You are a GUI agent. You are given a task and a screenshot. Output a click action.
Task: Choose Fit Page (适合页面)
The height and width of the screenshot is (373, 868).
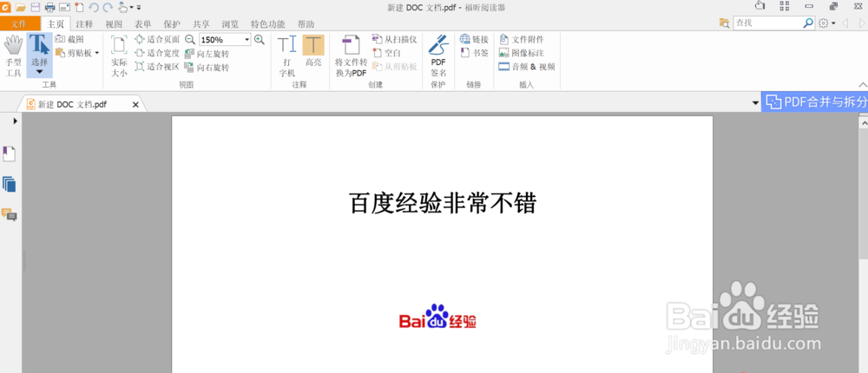[x=157, y=39]
